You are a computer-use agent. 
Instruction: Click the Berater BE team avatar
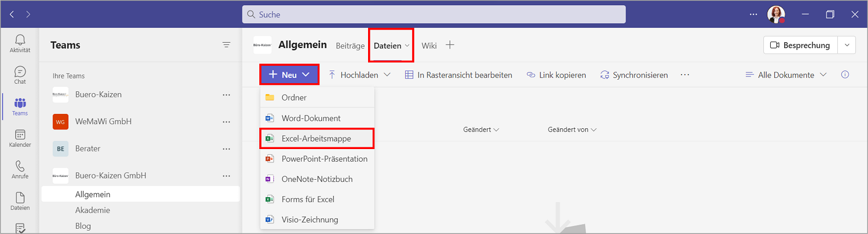point(61,148)
